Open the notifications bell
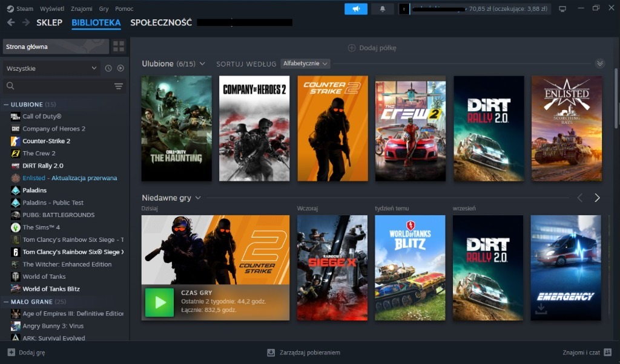The height and width of the screenshot is (364, 620). pyautogui.click(x=383, y=8)
